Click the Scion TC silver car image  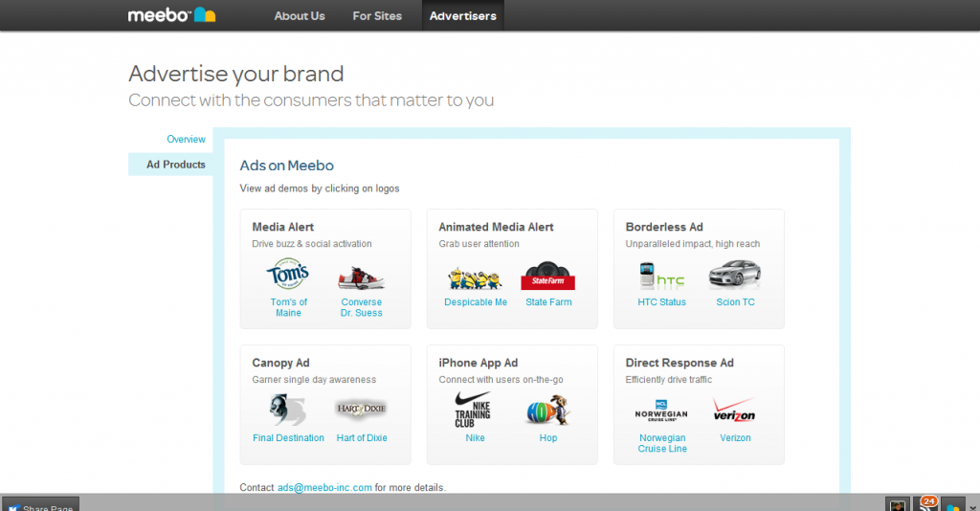[735, 275]
